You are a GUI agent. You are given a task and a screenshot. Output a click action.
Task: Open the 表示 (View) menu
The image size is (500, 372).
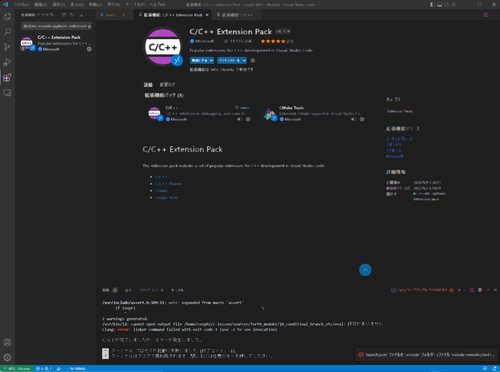click(x=77, y=5)
